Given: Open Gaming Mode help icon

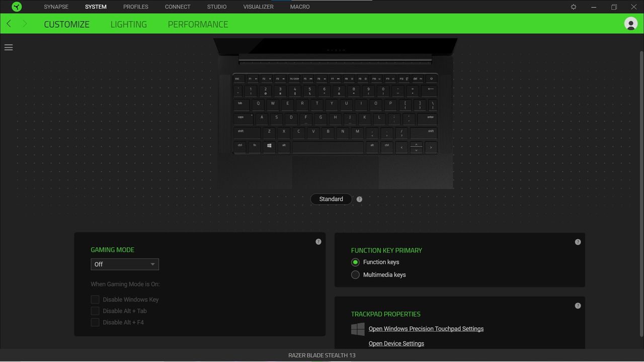Looking at the screenshot, I should [x=318, y=242].
